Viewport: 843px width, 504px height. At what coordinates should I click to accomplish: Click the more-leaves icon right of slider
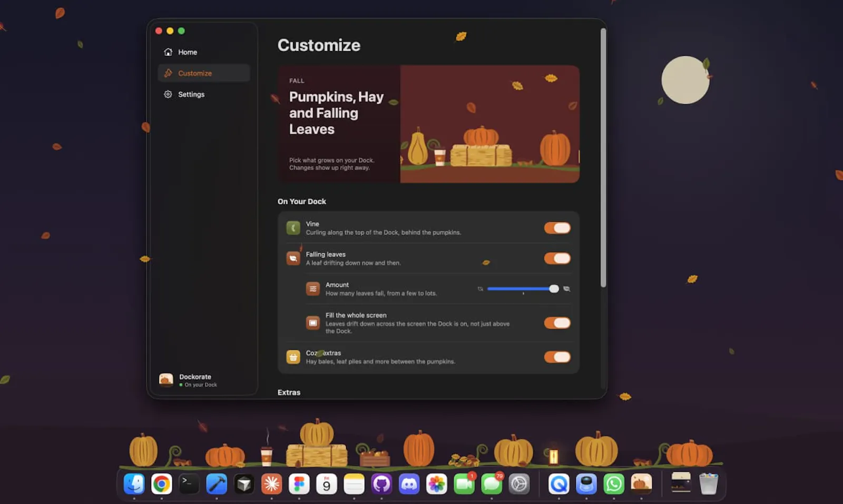[566, 289]
